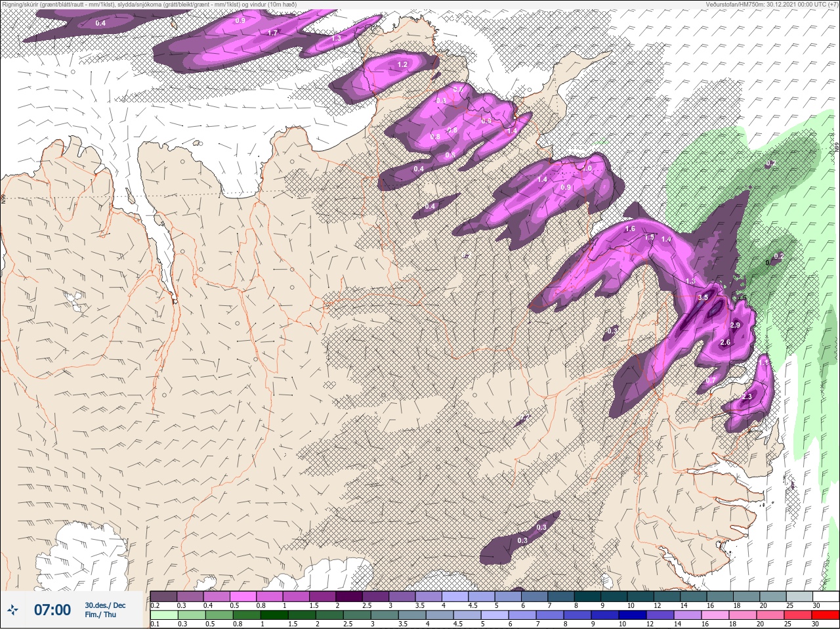The width and height of the screenshot is (840, 629).
Task: Select lower legend swatch between 0.1 and 0.3
Action: coord(163,615)
